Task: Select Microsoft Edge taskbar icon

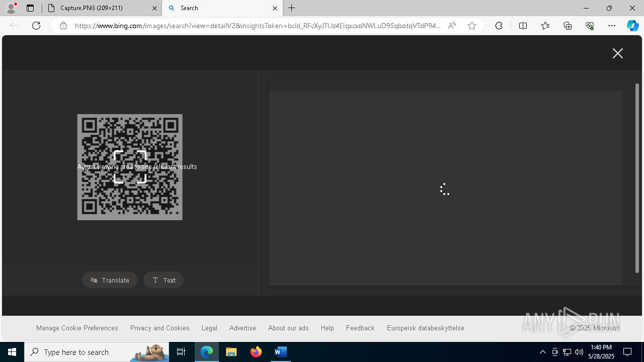Action: [207, 352]
